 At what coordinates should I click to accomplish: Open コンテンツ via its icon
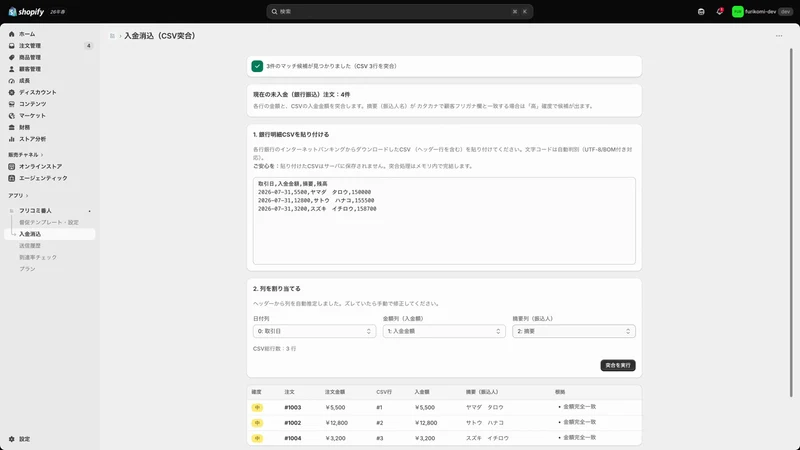pyautogui.click(x=12, y=104)
